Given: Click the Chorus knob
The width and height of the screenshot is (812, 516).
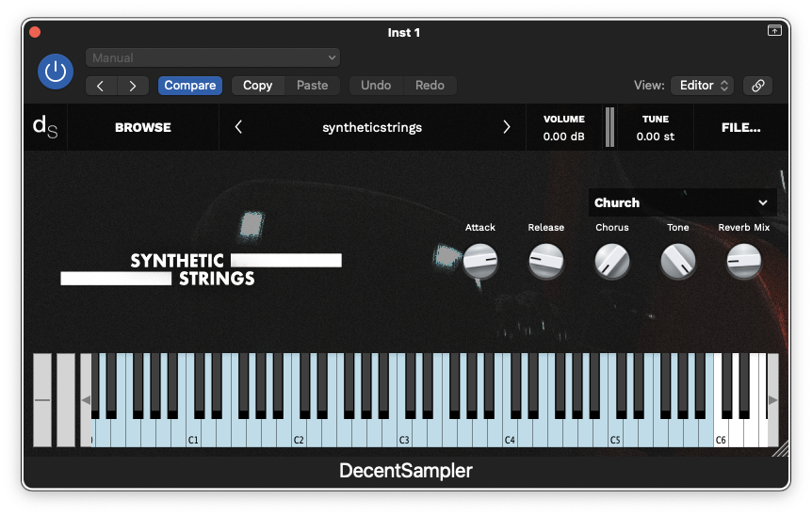Looking at the screenshot, I should click(x=612, y=261).
